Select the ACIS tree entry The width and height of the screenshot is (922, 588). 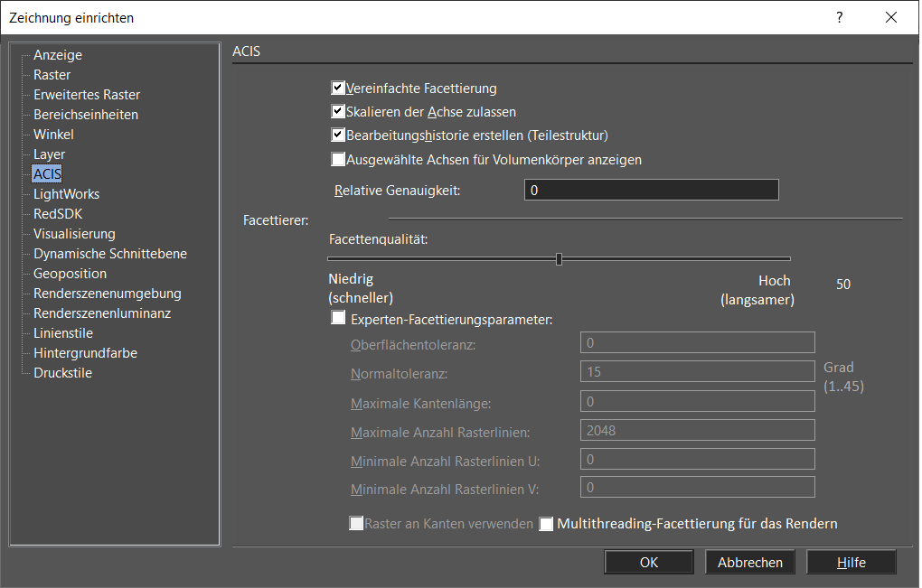click(47, 174)
